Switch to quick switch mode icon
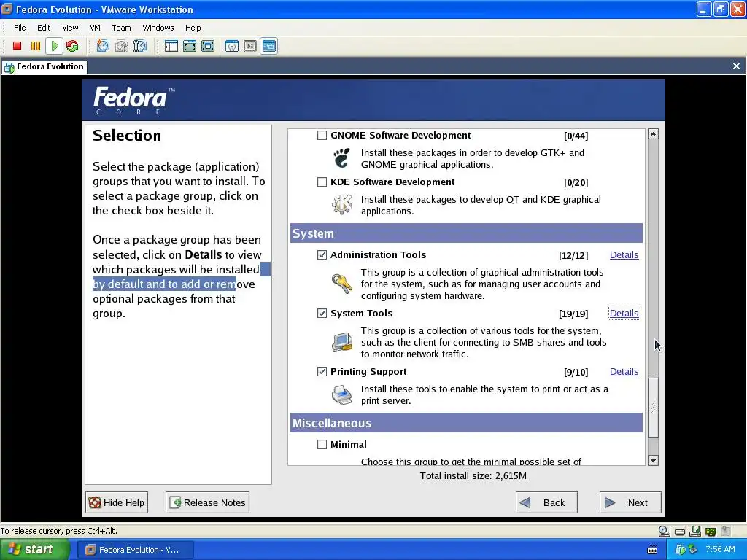This screenshot has width=747, height=560. tap(190, 46)
